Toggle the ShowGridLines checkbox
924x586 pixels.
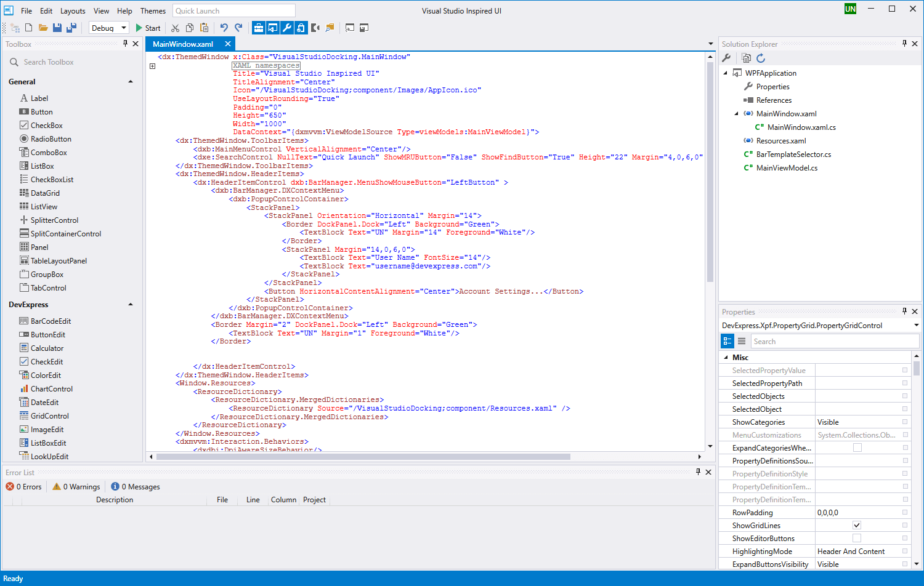(856, 525)
